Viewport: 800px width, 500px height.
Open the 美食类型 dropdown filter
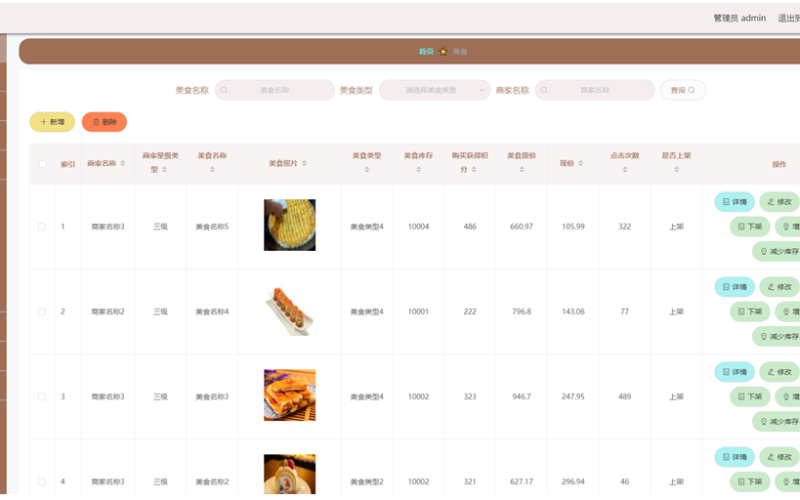[435, 90]
